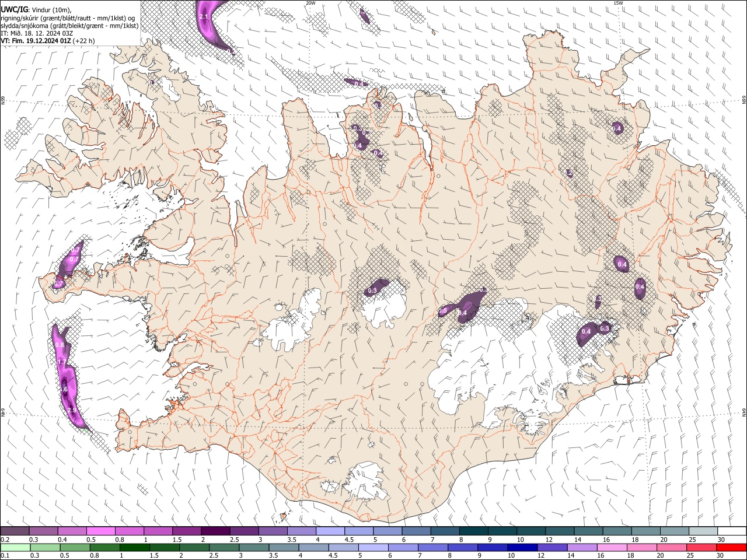This screenshot has height=560, width=747.
Task: Click the '15W' longitude label
Action: click(x=617, y=3)
